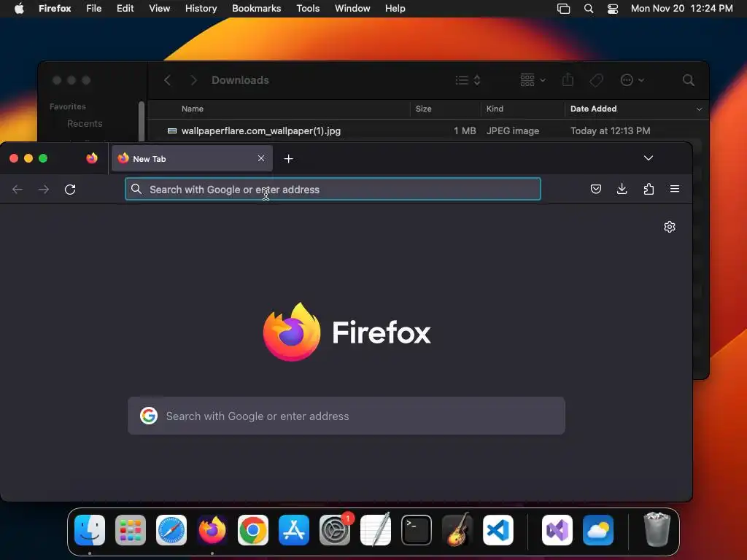Open the Save to Pocket icon

(x=595, y=189)
